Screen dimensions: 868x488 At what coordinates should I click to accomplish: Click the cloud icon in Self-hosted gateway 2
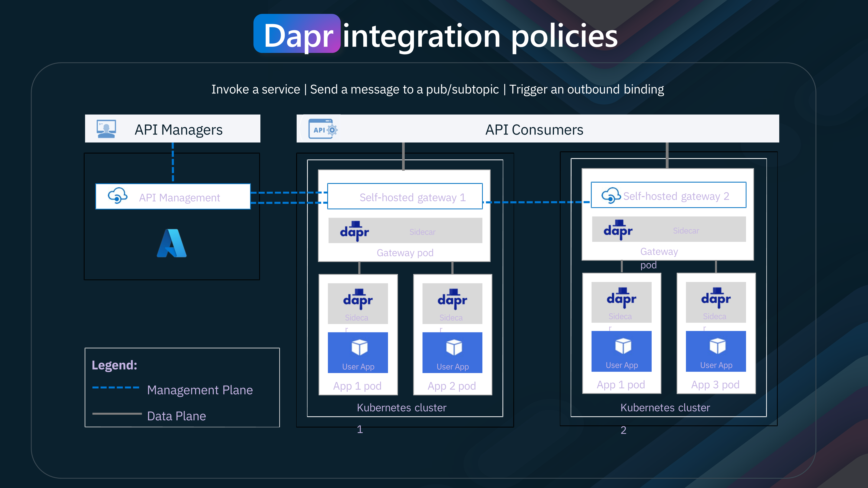(x=611, y=195)
